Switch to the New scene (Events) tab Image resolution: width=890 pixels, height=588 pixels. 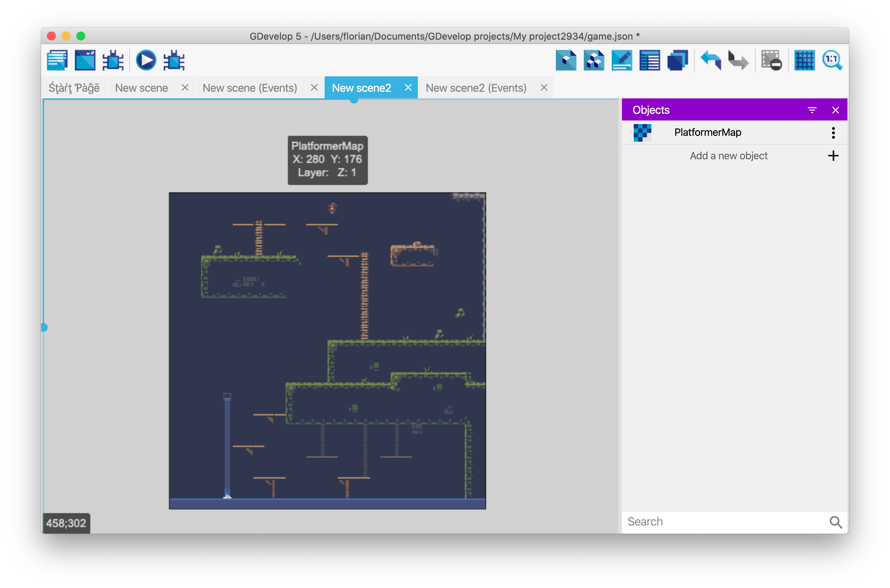[x=249, y=88]
